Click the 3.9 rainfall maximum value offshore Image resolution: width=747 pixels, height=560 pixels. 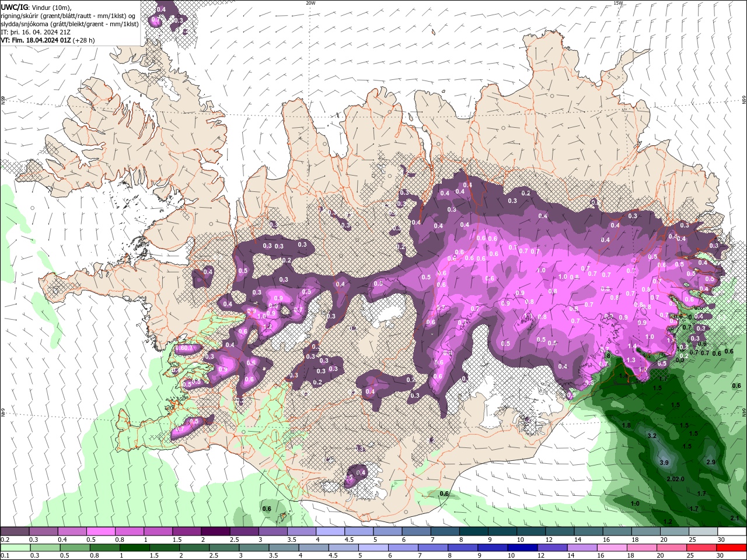point(664,463)
